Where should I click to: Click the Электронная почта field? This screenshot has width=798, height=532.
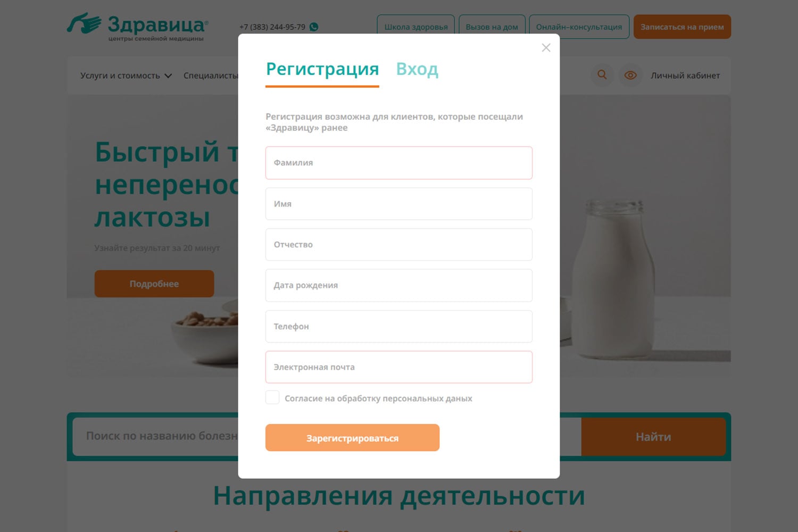(x=399, y=367)
